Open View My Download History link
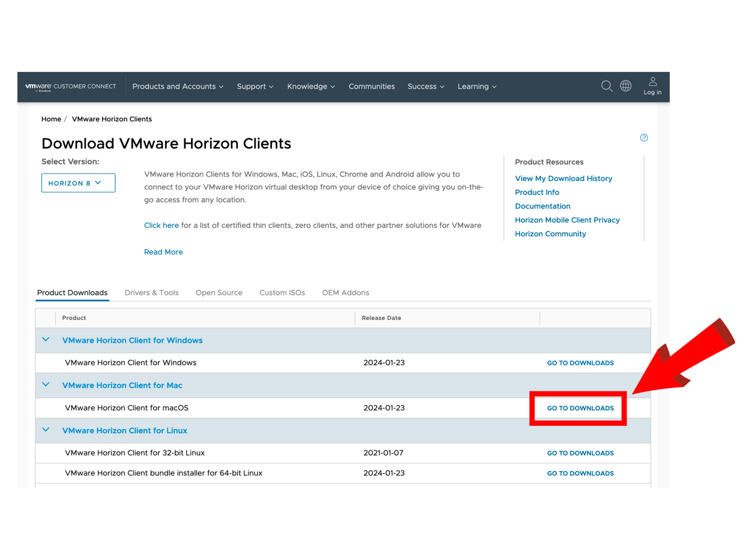This screenshot has width=747, height=560. tap(563, 178)
